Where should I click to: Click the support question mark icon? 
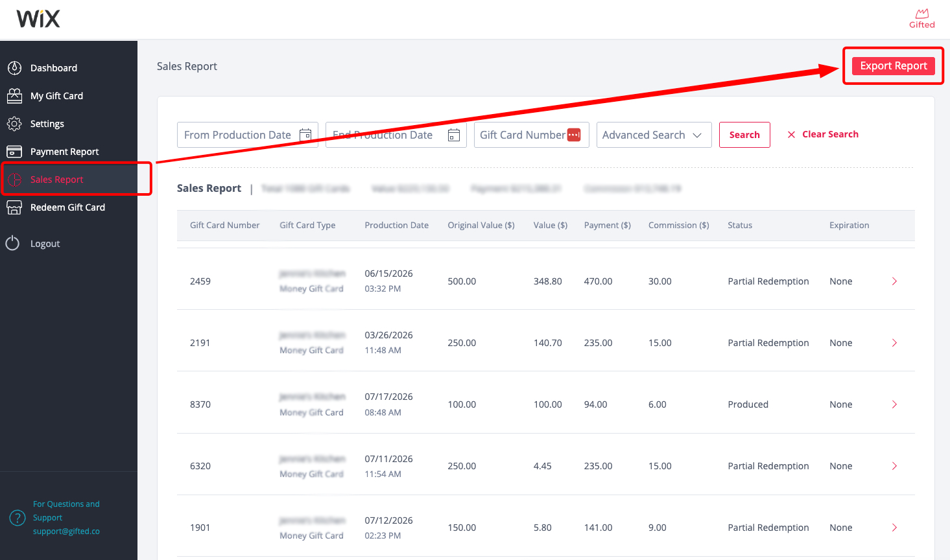(x=18, y=518)
